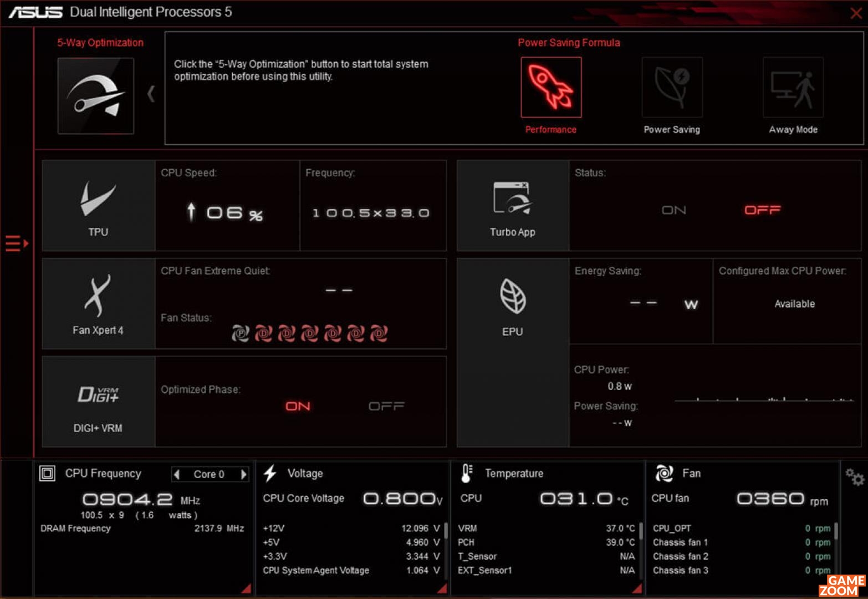Image resolution: width=868 pixels, height=599 pixels.
Task: Turn Turbo App status ON
Action: [674, 210]
